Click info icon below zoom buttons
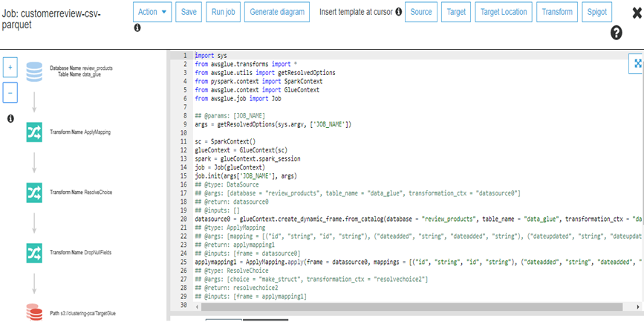Image resolution: width=644 pixels, height=322 pixels. point(10,119)
